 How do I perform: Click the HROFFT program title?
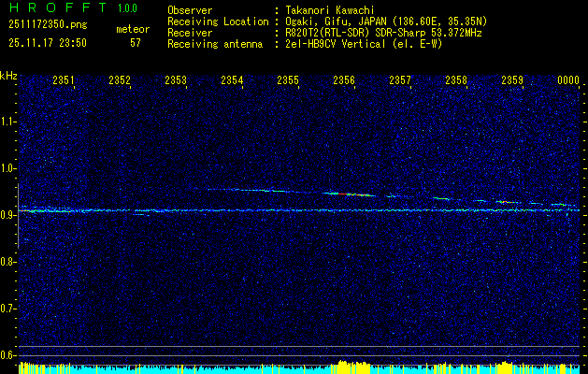(x=57, y=7)
